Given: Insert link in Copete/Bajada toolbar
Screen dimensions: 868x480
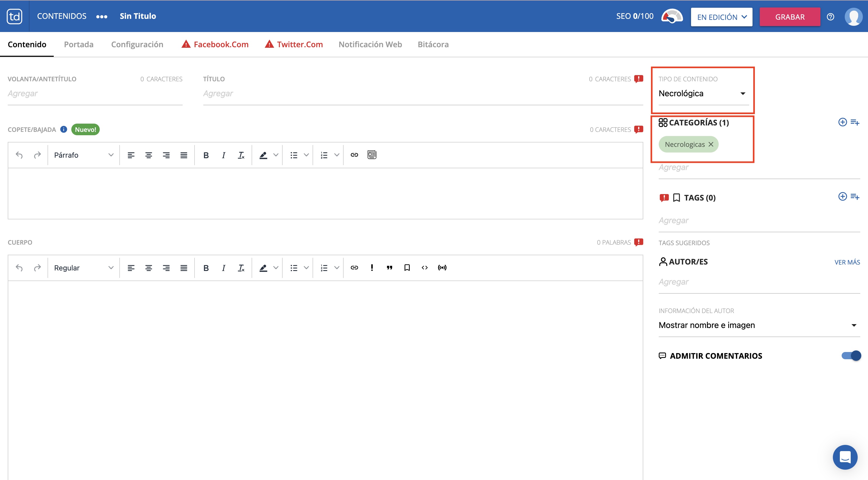Looking at the screenshot, I should tap(354, 155).
